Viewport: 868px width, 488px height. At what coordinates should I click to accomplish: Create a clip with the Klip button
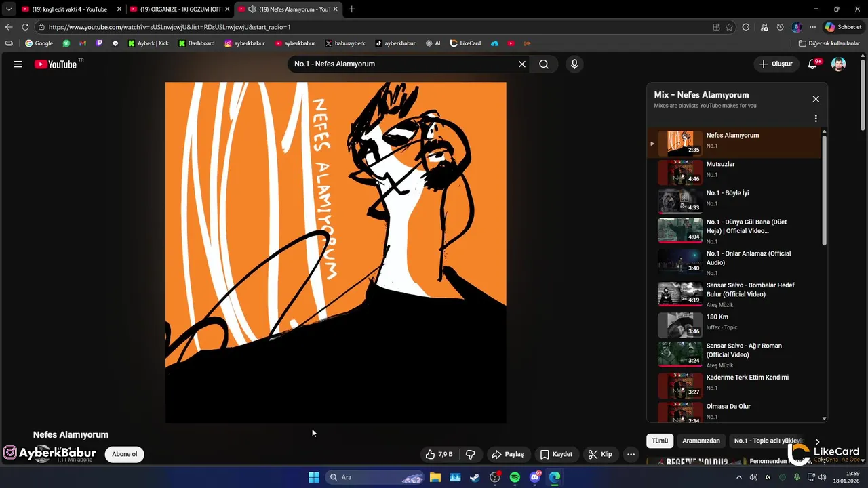tap(600, 454)
